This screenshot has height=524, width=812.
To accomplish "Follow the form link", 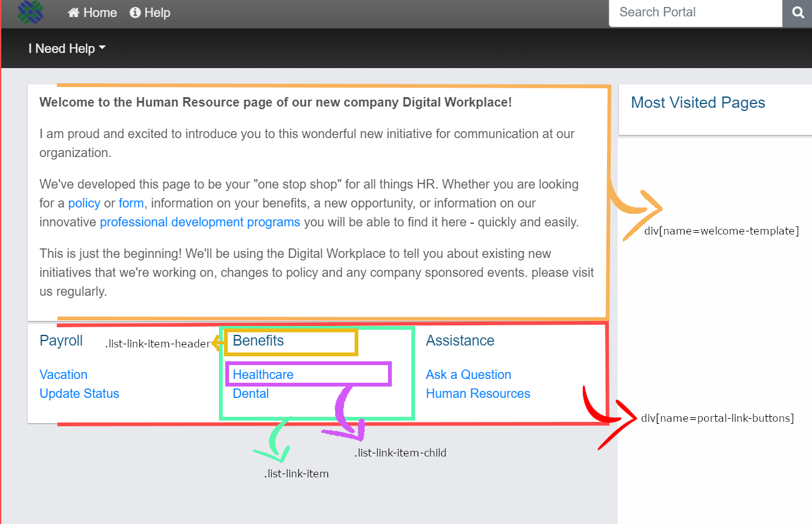I will pos(131,203).
